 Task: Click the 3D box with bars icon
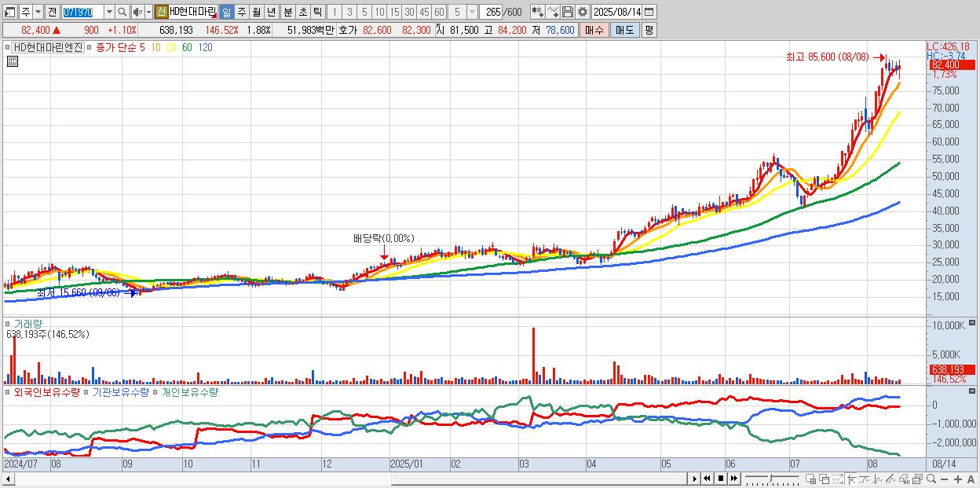point(904,479)
